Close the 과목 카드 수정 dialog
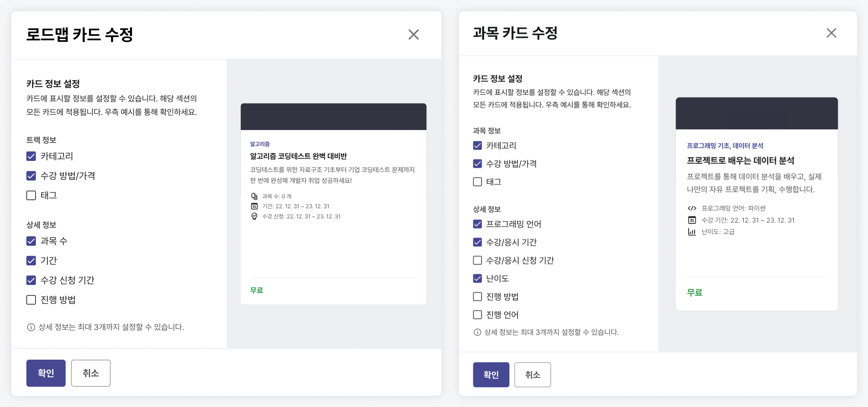 click(x=831, y=33)
